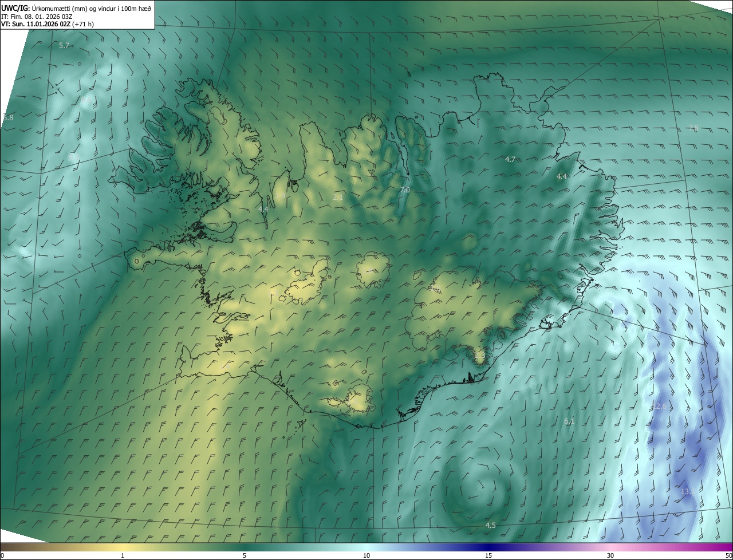Click the 30 tick on the color scale
Image resolution: width=733 pixels, height=560 pixels.
[610, 555]
